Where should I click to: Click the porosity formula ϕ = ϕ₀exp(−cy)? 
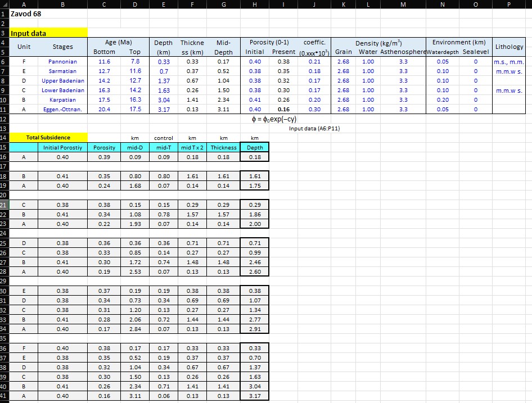(x=274, y=119)
